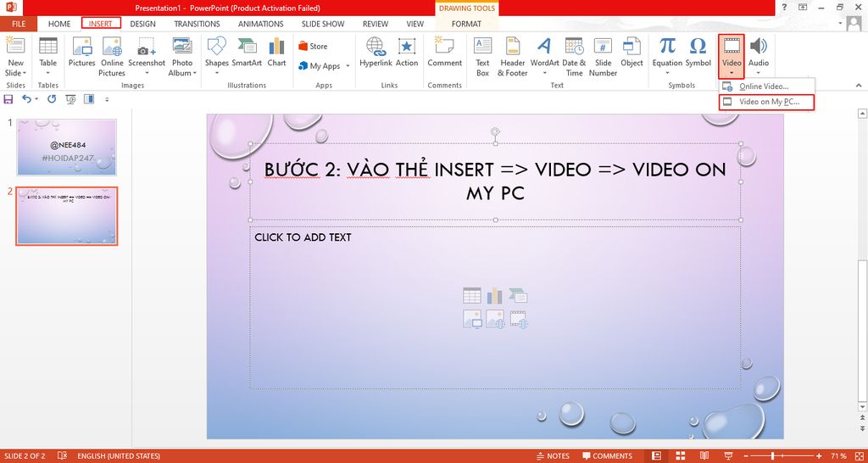
Task: Add a Comment from the ribbon
Action: [x=444, y=53]
